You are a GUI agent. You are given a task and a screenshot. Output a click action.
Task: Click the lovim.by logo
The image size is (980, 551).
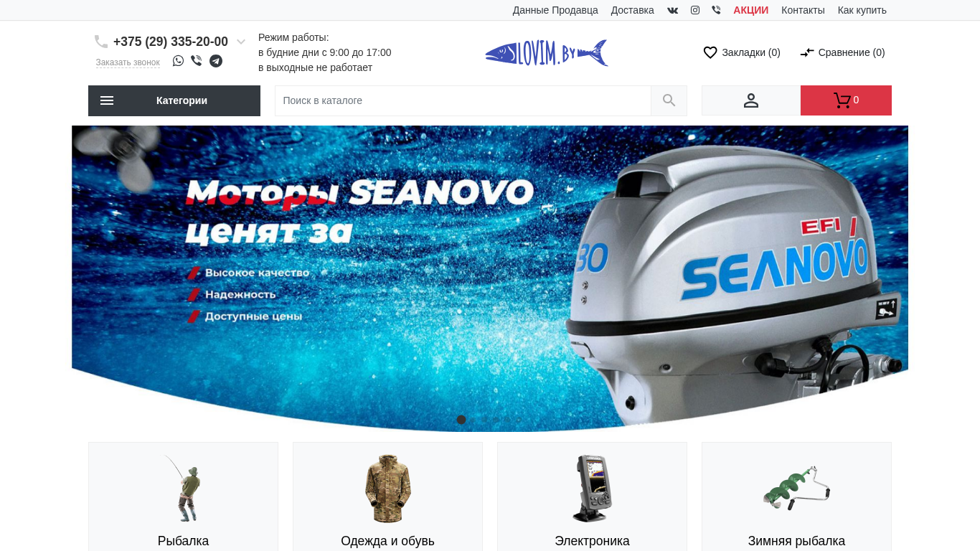coord(547,53)
